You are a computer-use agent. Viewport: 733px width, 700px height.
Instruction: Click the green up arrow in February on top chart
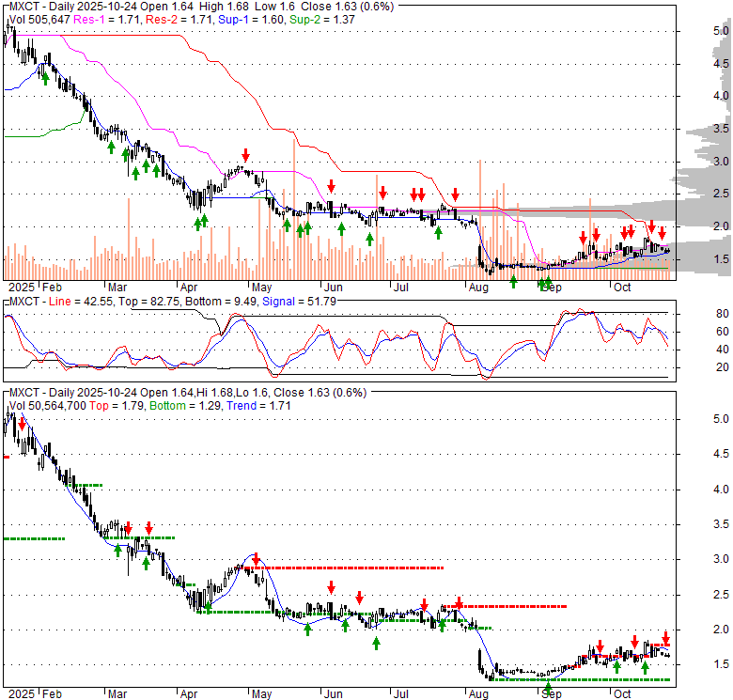click(x=45, y=79)
